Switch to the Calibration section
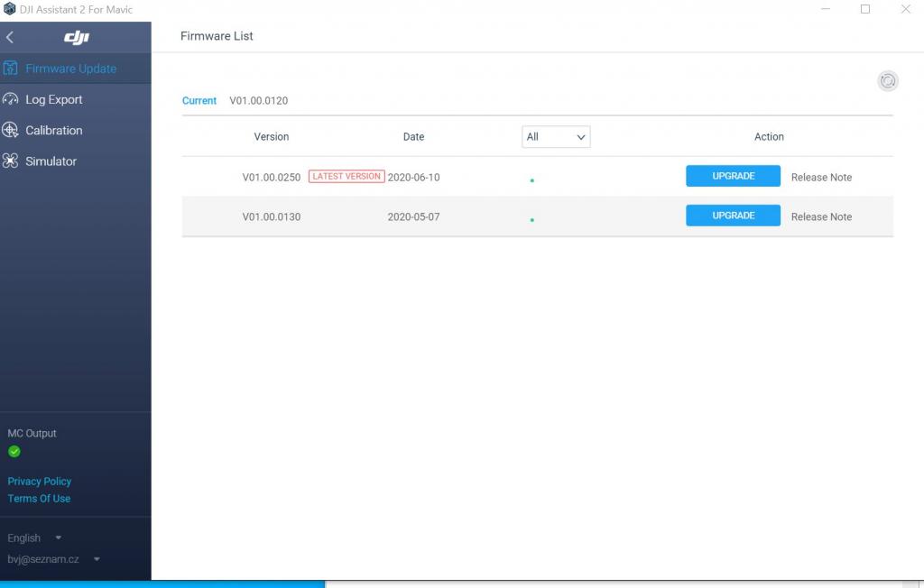This screenshot has width=924, height=588. point(53,130)
